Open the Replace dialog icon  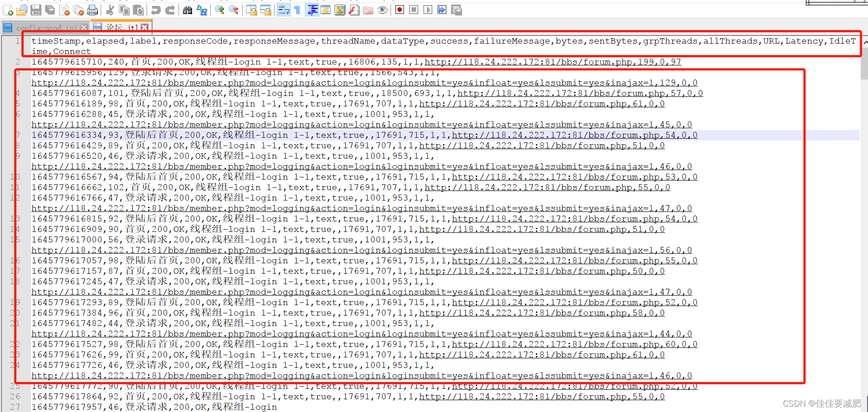click(202, 10)
